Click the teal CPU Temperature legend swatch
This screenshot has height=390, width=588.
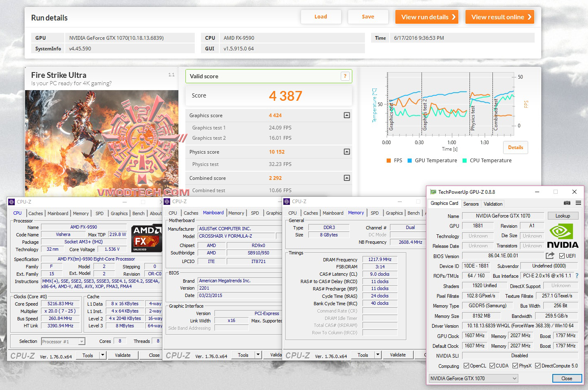465,161
